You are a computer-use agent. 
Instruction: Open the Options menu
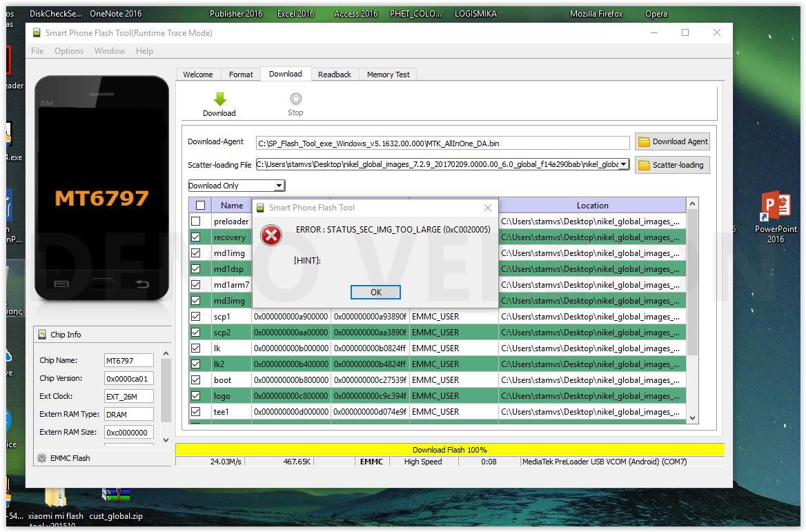69,51
